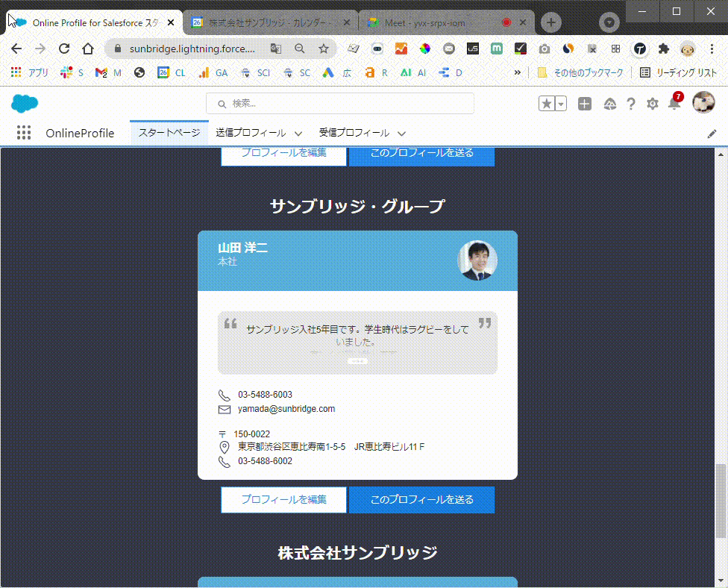Open the Chrome profile dog avatar
Screen dimensions: 728x588
pos(687,49)
